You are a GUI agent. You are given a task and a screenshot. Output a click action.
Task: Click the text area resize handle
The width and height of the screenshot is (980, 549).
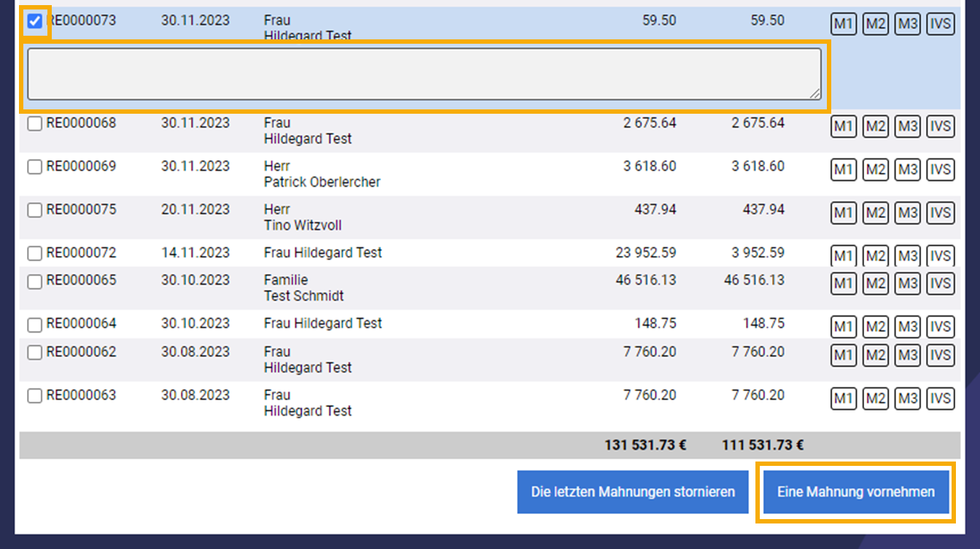pos(815,93)
